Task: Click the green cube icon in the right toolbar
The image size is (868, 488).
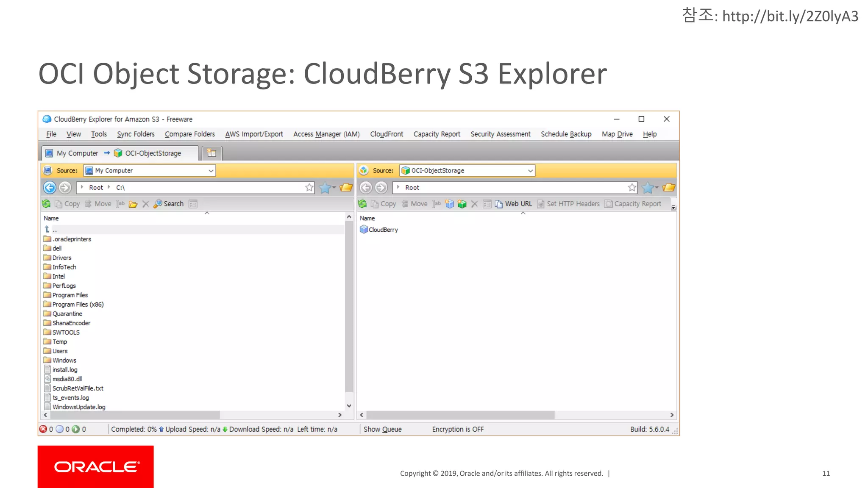Action: [462, 204]
